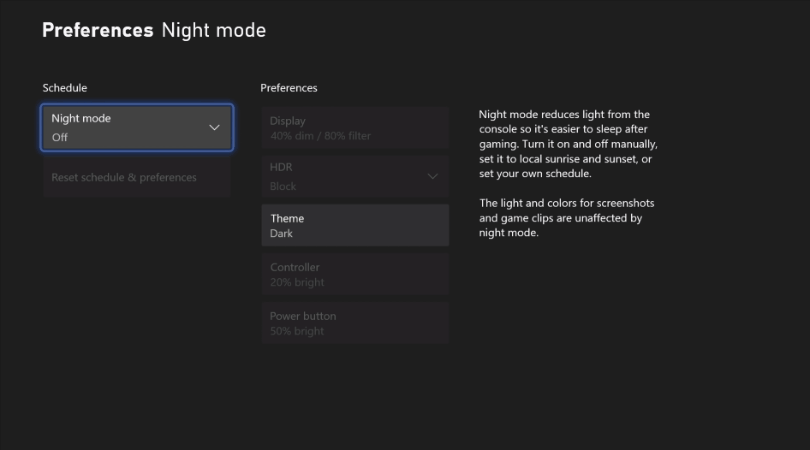Click the bold Preferences page title

click(97, 30)
